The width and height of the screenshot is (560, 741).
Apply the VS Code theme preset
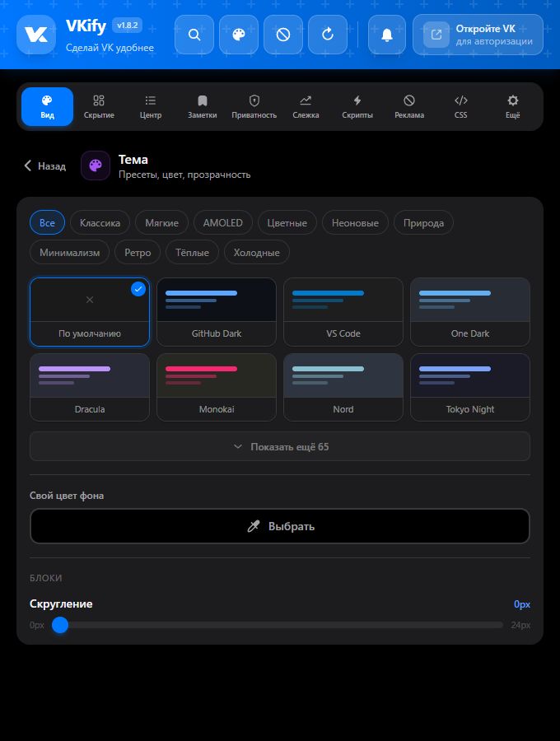[343, 312]
